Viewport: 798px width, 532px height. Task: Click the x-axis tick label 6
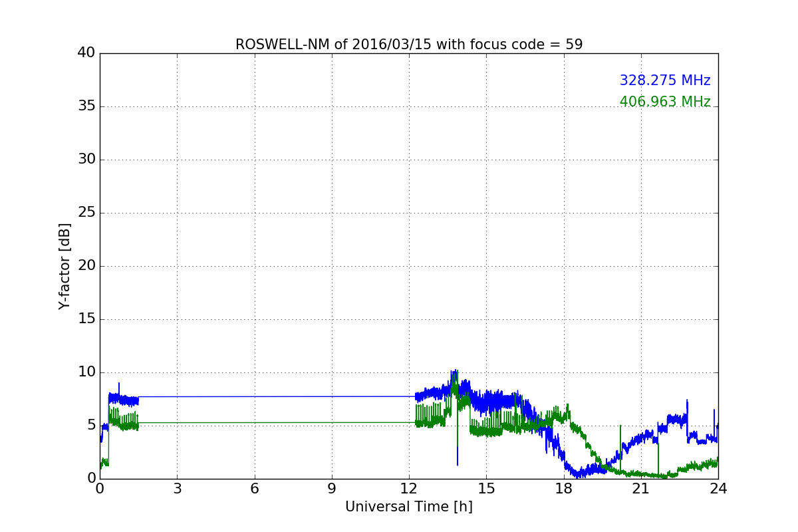click(x=254, y=489)
